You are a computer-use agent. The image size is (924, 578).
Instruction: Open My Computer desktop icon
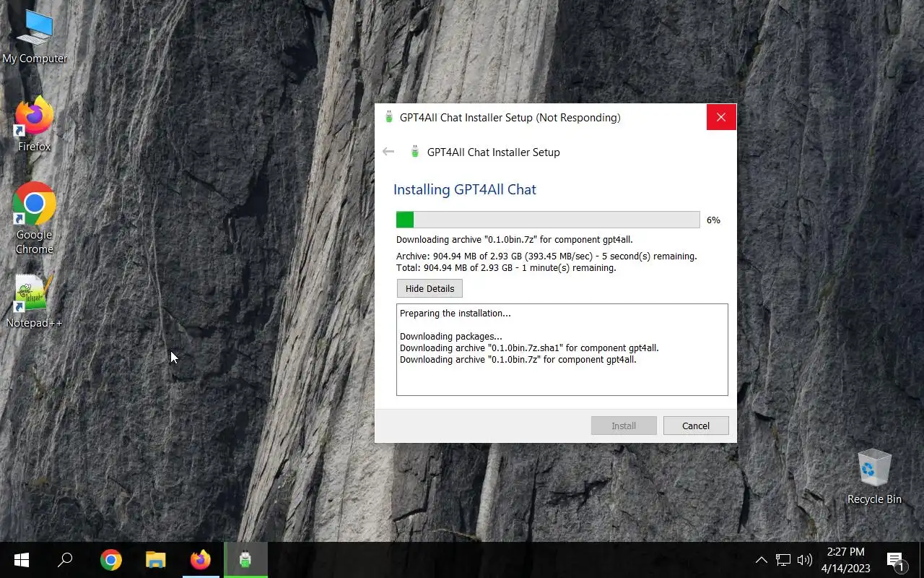[x=35, y=37]
